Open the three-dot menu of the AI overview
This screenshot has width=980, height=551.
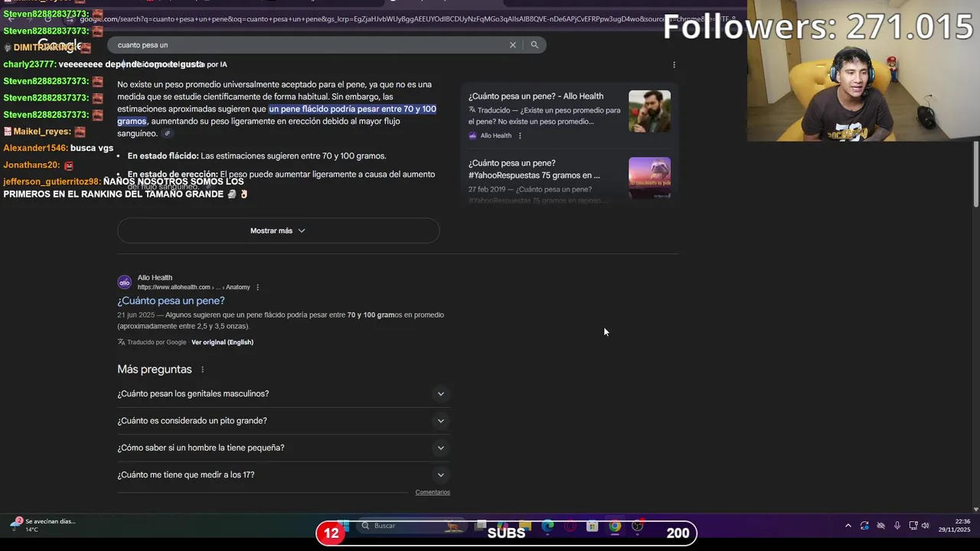click(674, 64)
